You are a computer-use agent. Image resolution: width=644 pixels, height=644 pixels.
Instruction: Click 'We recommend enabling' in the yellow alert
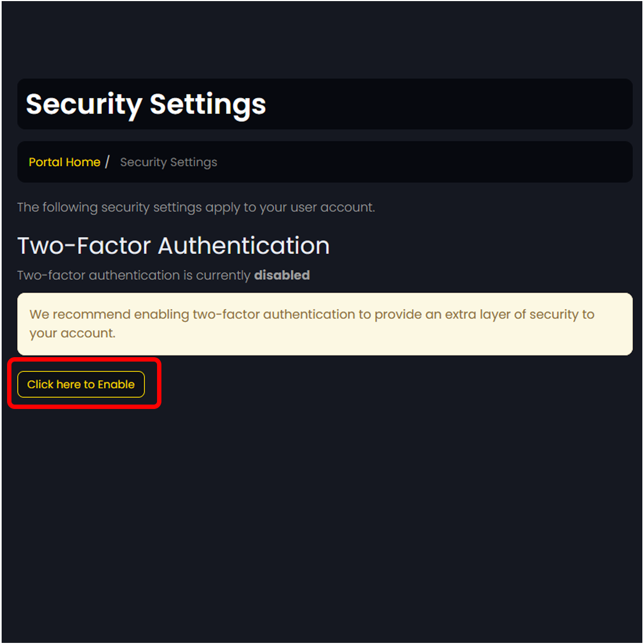[x=109, y=315]
